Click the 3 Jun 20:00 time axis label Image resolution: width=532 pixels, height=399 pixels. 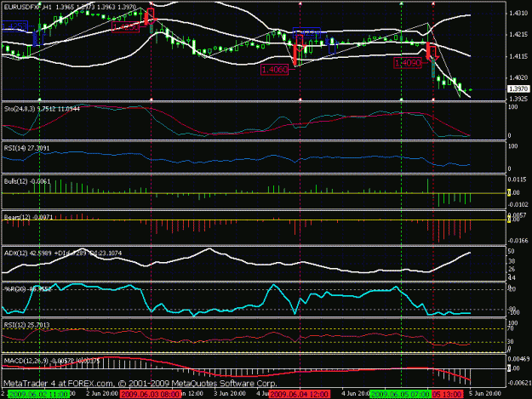pos(230,394)
